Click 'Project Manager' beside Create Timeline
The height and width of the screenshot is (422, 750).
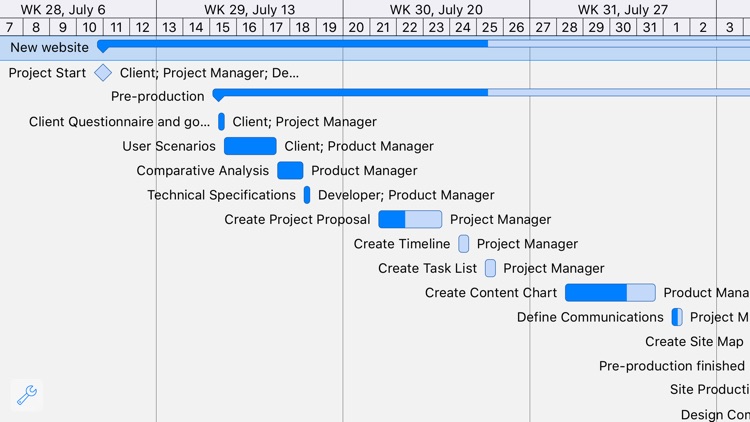[527, 244]
